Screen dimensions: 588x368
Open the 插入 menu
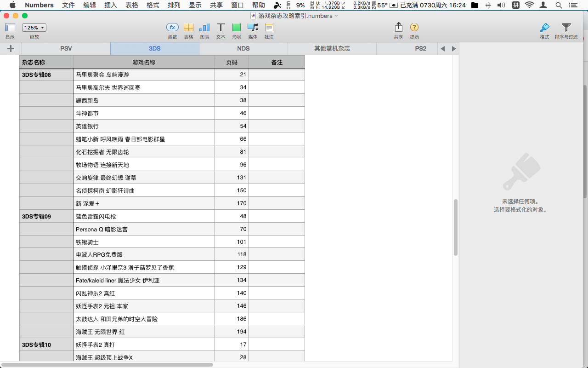[x=111, y=5]
